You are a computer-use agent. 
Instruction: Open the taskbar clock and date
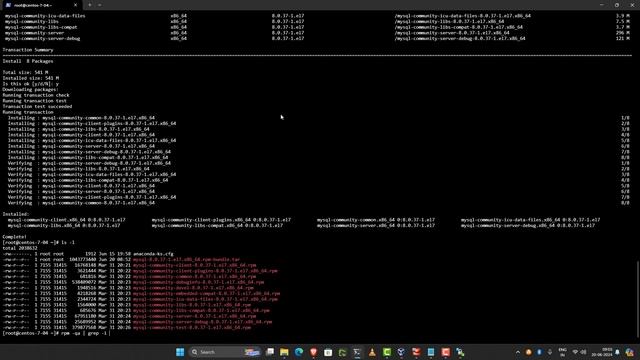coord(602,352)
